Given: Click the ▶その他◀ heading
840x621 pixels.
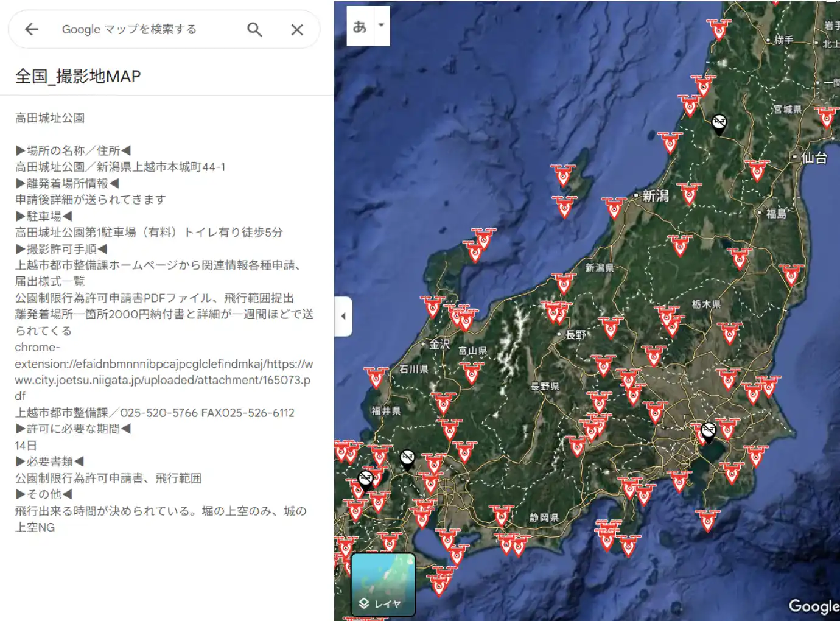Looking at the screenshot, I should 44,494.
